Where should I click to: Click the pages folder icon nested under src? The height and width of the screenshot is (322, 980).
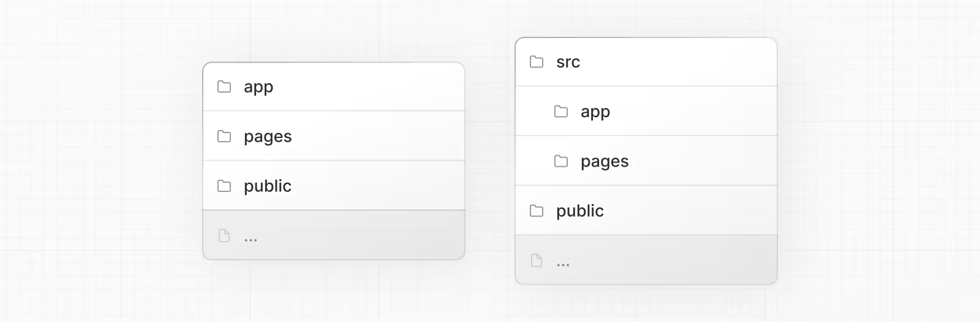[x=561, y=161]
